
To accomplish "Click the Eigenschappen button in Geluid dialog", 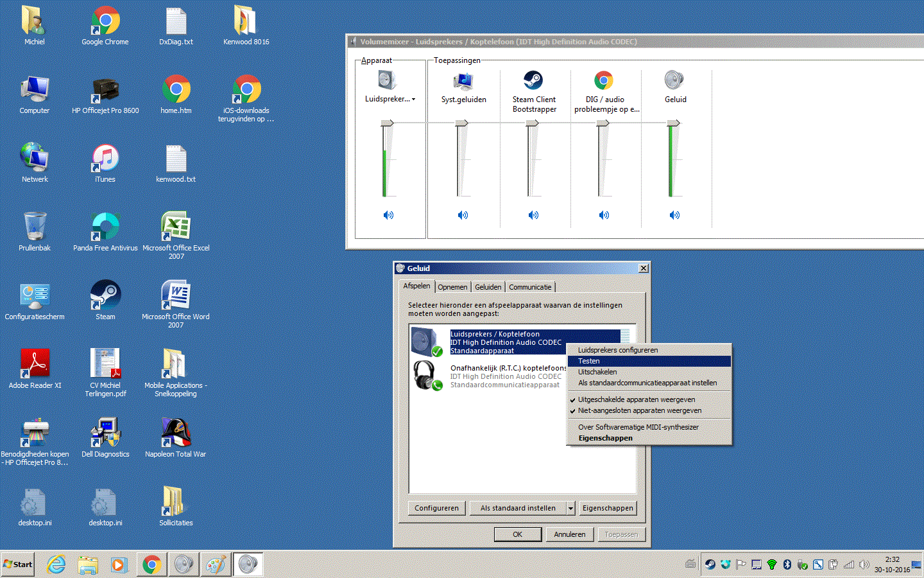I will point(608,508).
